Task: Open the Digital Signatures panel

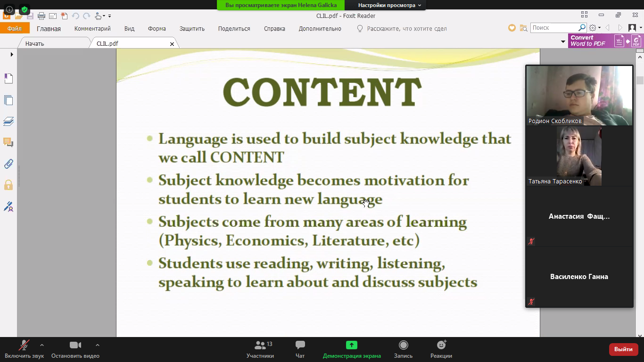Action: tap(8, 206)
